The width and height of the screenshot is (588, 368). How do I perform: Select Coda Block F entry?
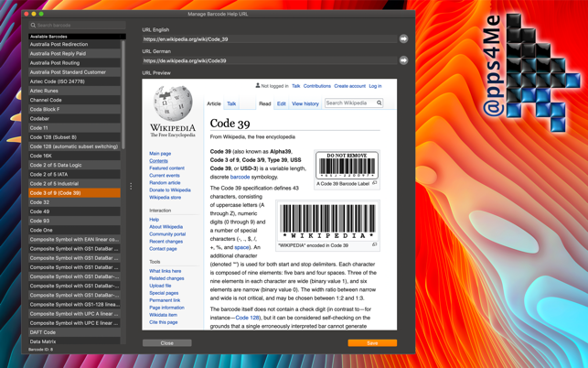click(x=75, y=109)
